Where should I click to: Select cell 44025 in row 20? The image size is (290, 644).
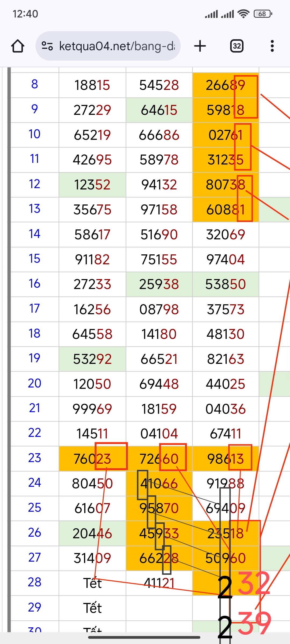[226, 384]
